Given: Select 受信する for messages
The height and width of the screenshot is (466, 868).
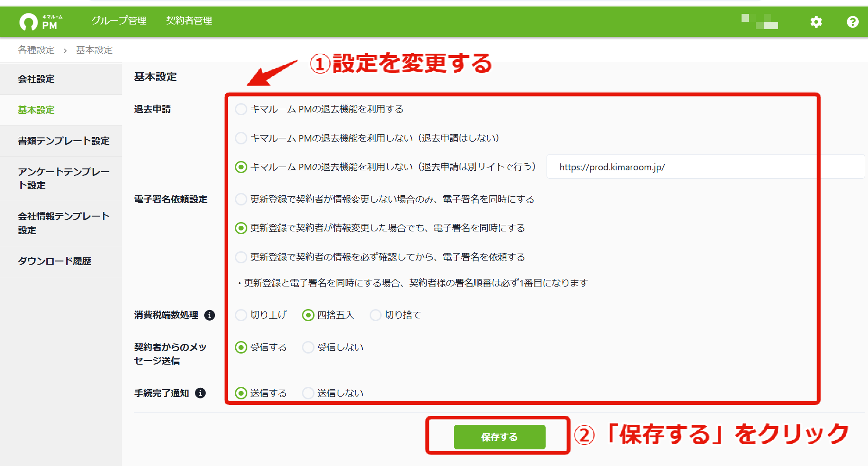Looking at the screenshot, I should 241,347.
